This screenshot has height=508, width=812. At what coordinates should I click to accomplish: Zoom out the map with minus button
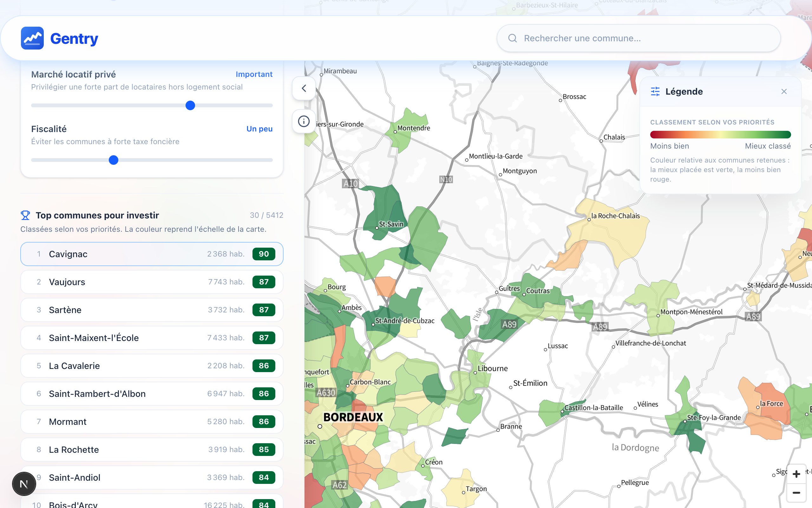click(x=796, y=492)
